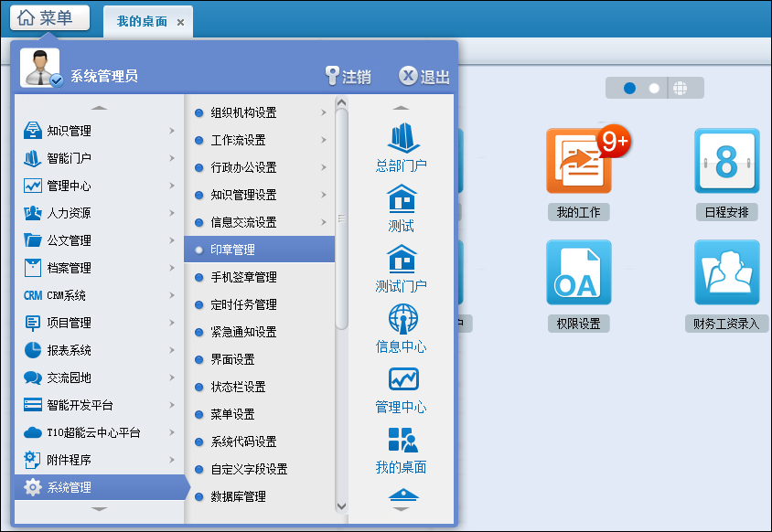The height and width of the screenshot is (532, 772).
Task: Select the first desktop page dot
Action: (x=629, y=89)
